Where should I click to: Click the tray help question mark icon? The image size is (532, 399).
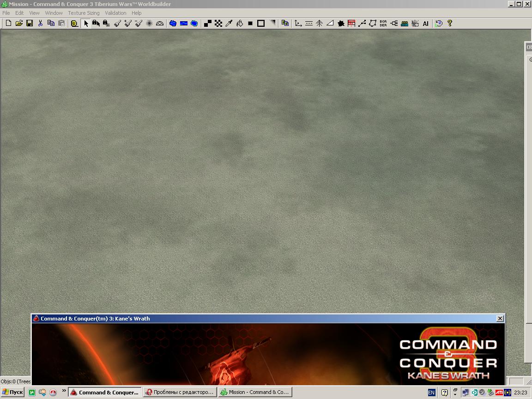(444, 393)
